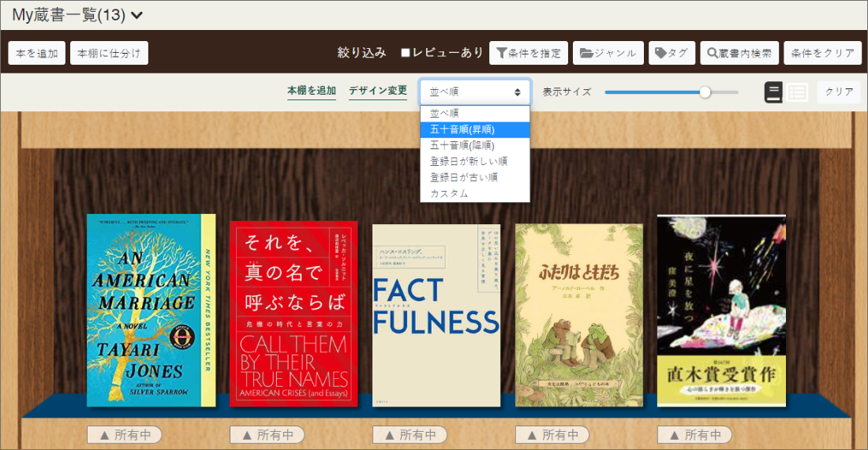Click 所有中 badge under An American Marriage
This screenshot has height=450, width=868.
[124, 435]
